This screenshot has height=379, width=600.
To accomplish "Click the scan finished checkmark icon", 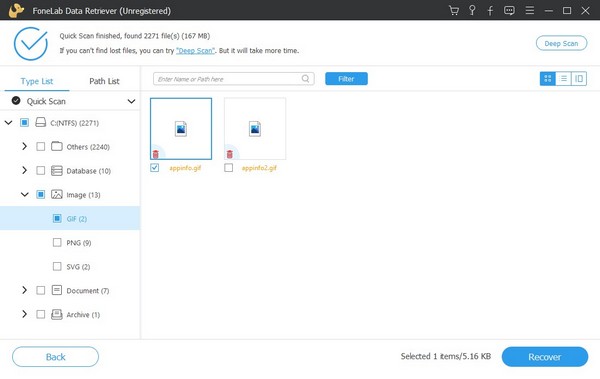I will tap(31, 44).
